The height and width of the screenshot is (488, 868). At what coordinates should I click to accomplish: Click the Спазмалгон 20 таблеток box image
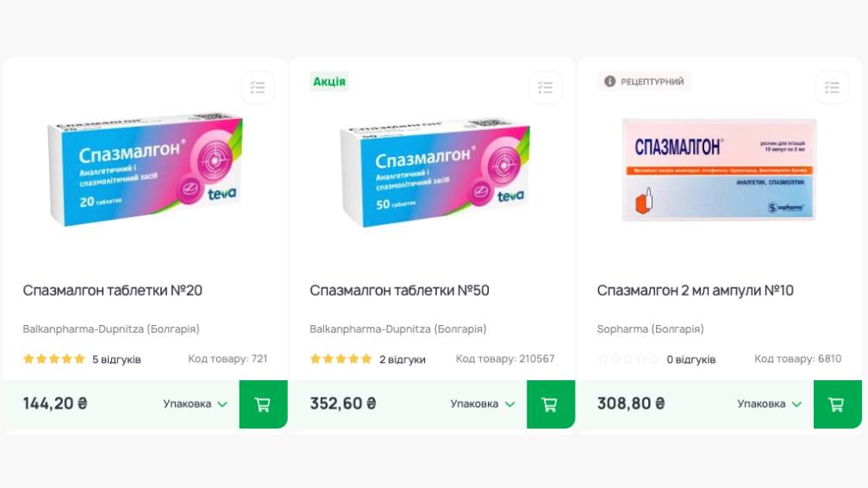pyautogui.click(x=145, y=169)
